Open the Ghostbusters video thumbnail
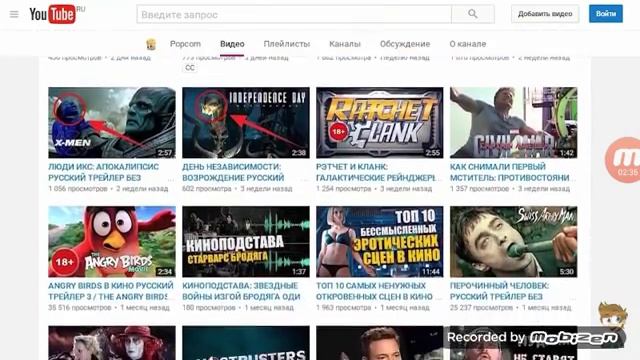Screen dimensions: 640x360 click(x=246, y=343)
